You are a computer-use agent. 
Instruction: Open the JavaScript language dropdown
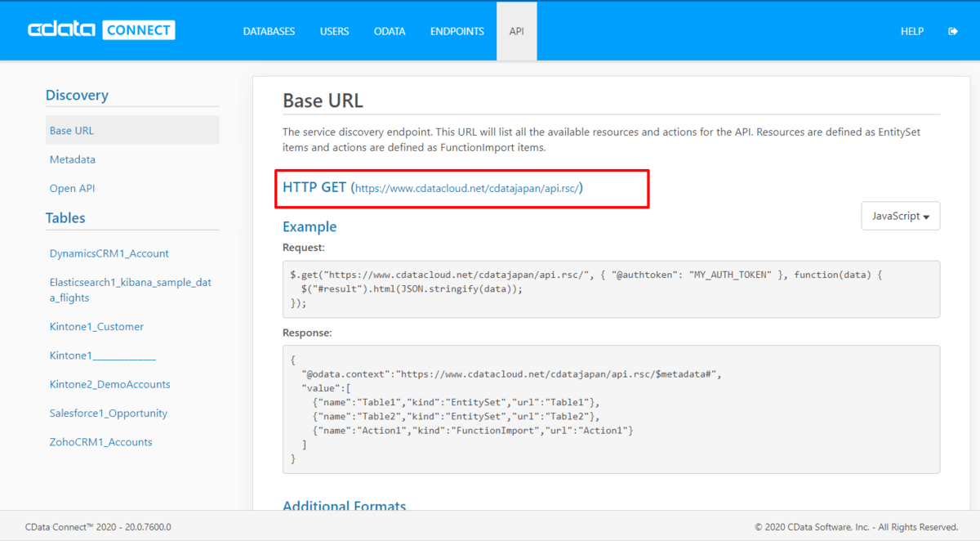(x=900, y=216)
